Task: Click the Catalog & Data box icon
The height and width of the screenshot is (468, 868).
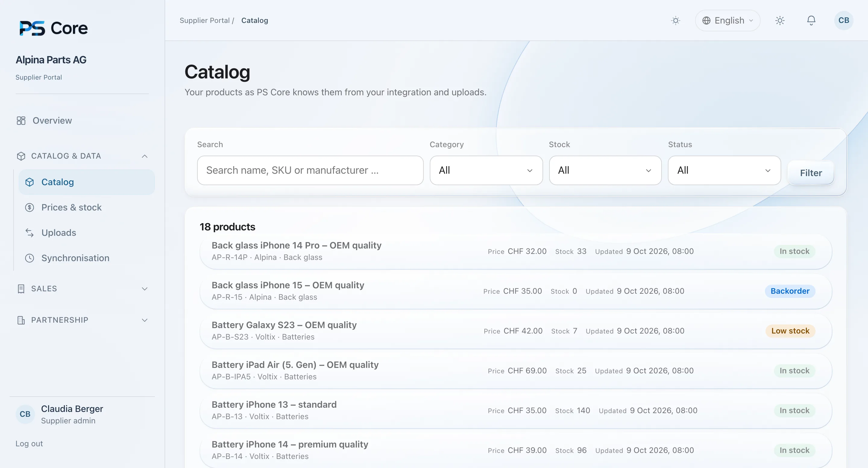Action: [x=21, y=156]
